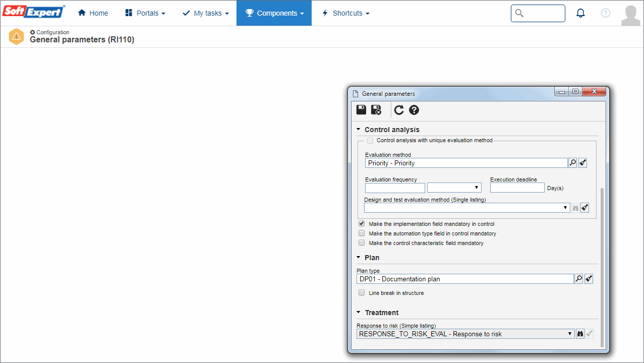Collapse the Treatment section
This screenshot has height=363, width=644.
coord(359,313)
